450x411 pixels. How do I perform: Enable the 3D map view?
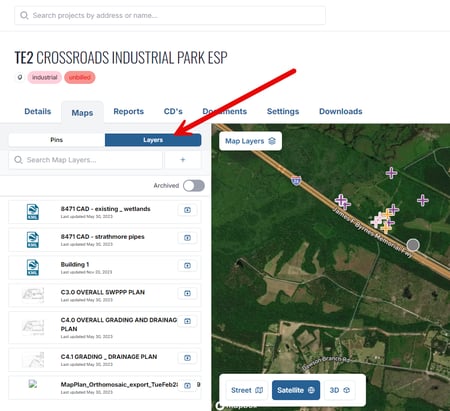click(340, 390)
